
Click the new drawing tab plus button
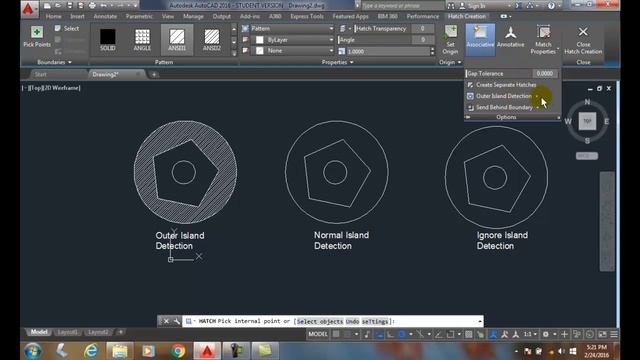click(154, 74)
